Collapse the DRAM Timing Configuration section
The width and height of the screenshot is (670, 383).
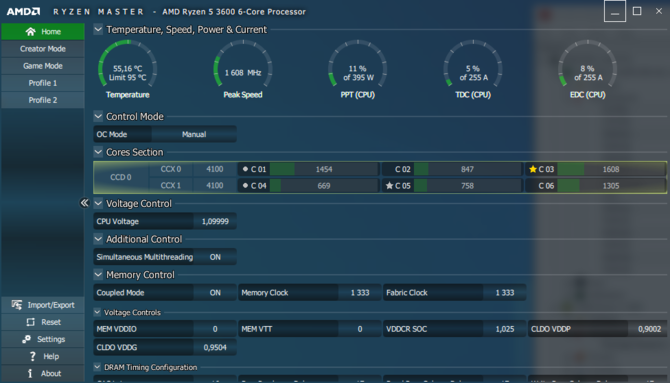(x=97, y=367)
